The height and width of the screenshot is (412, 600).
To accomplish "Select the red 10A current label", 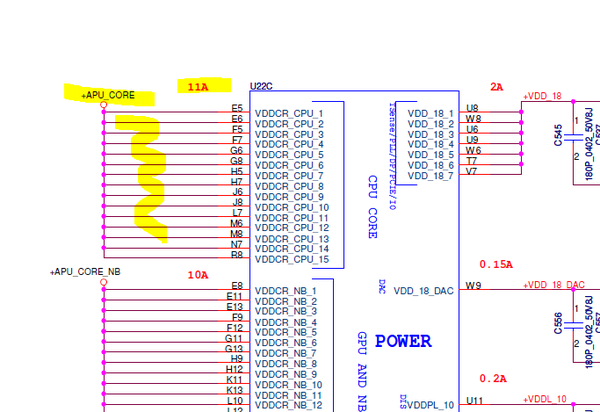I will (197, 274).
